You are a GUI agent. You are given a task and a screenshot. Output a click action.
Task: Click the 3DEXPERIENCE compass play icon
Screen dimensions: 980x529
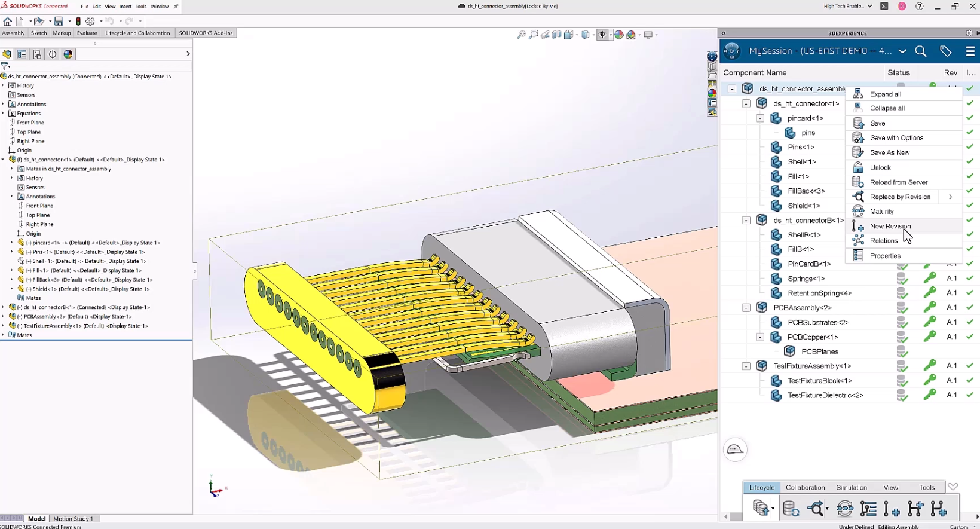(x=732, y=51)
